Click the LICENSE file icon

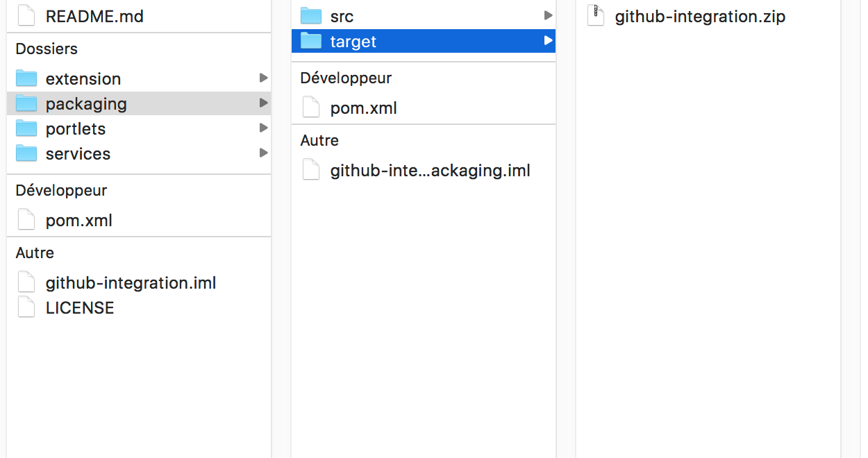[x=26, y=307]
